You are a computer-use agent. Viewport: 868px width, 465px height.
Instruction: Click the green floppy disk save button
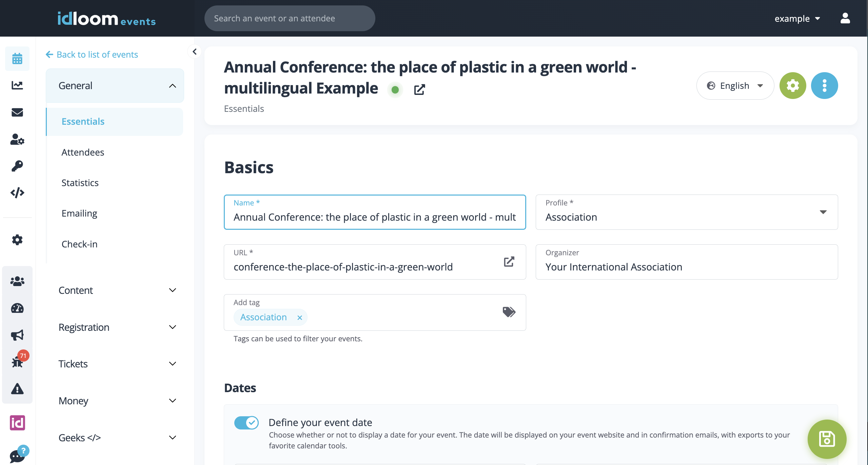pos(827,439)
